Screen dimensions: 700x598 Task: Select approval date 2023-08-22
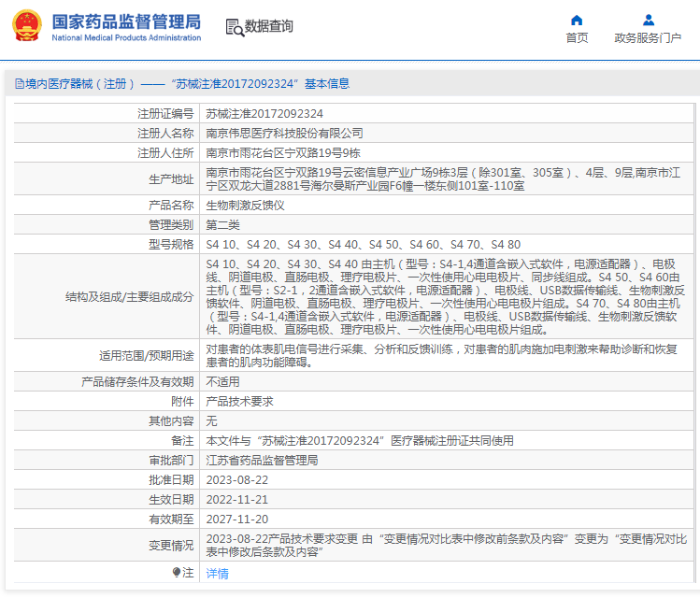[x=236, y=480]
